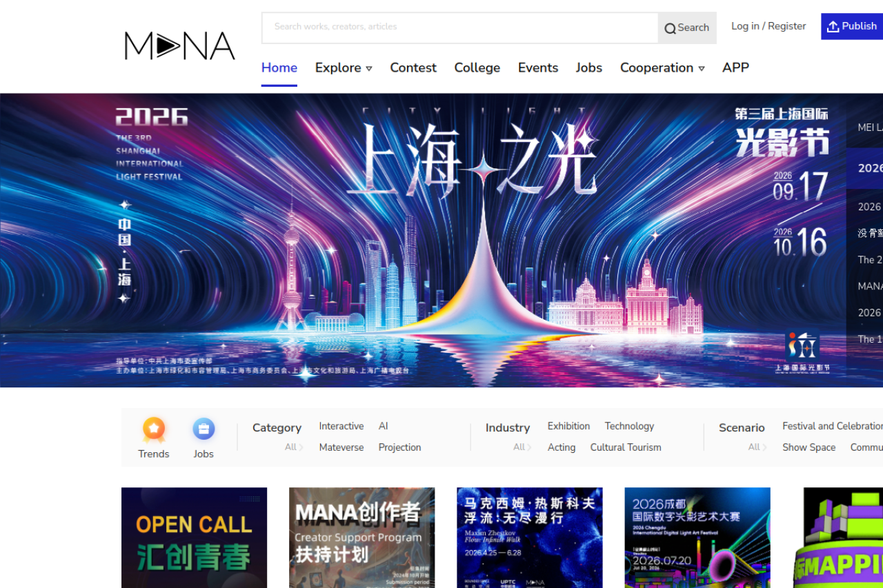Expand All under Category

pyautogui.click(x=294, y=447)
